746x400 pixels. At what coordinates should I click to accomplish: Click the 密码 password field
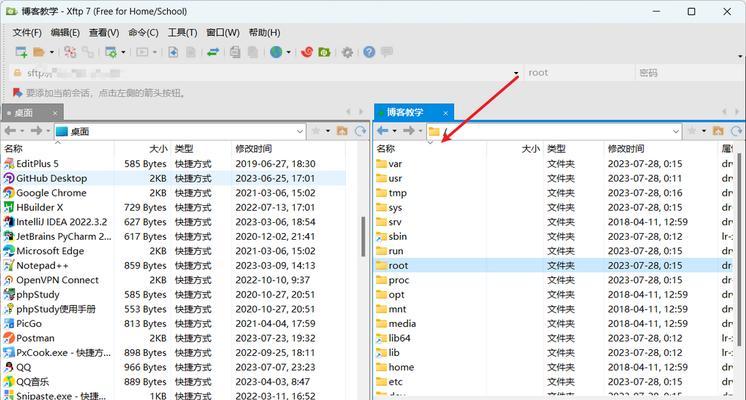690,73
